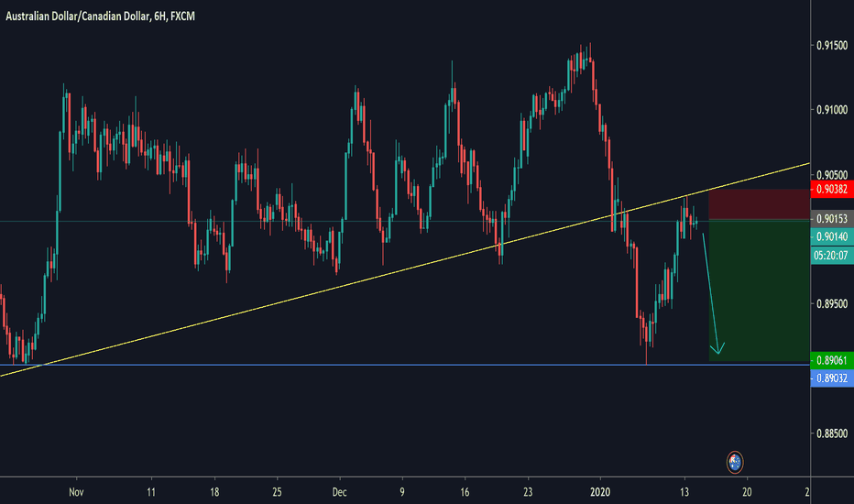Click the blue 0.89032 support price label
This screenshot has width=854, height=504.
[831, 377]
